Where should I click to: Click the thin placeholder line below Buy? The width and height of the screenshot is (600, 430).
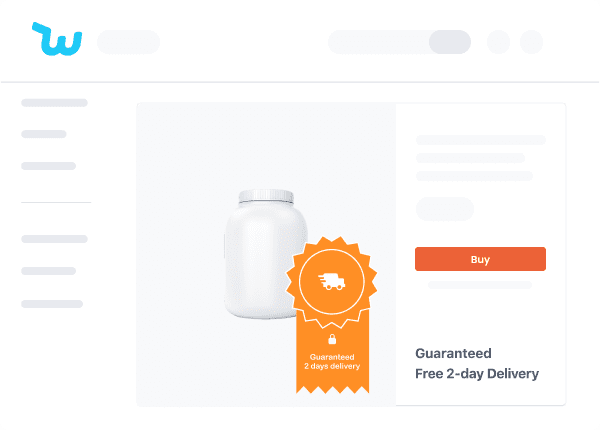[x=480, y=285]
